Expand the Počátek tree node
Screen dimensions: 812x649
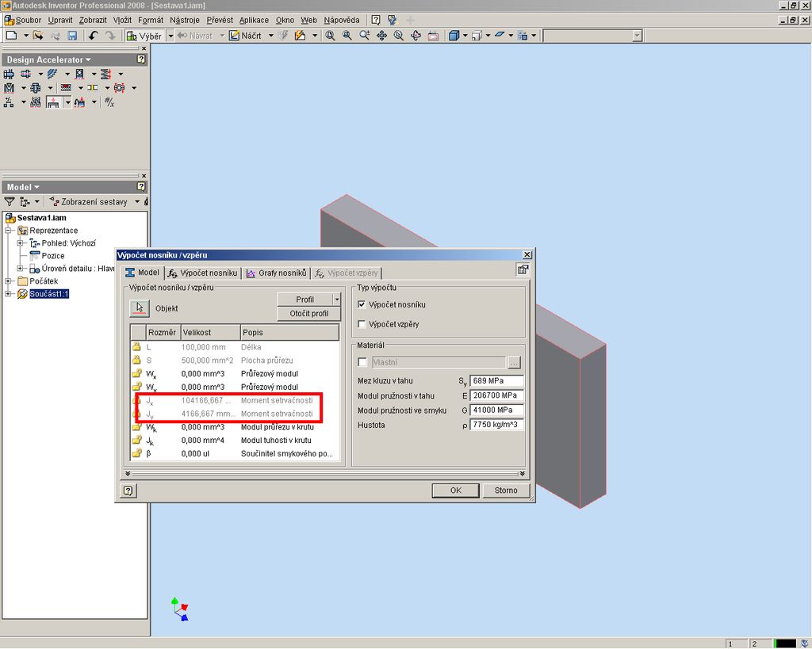pyautogui.click(x=9, y=281)
